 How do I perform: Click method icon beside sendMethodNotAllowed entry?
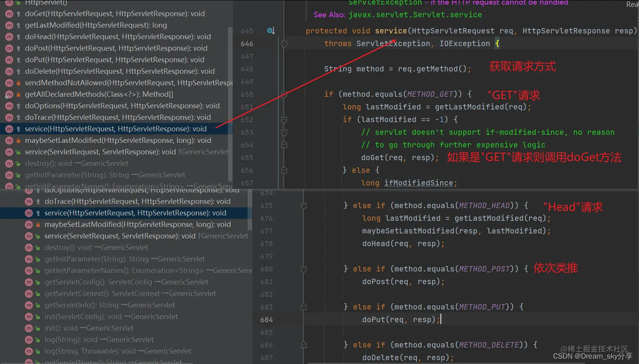tap(9, 83)
